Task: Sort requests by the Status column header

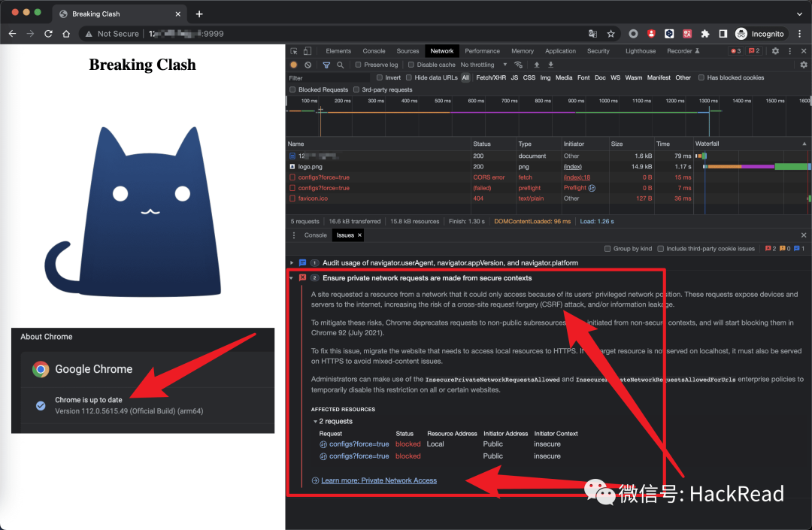Action: tap(493, 144)
